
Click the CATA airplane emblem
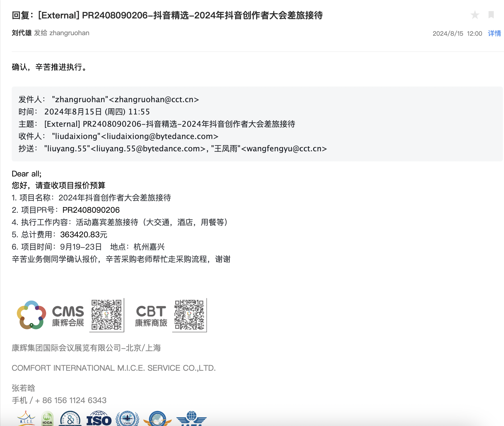pos(127,419)
